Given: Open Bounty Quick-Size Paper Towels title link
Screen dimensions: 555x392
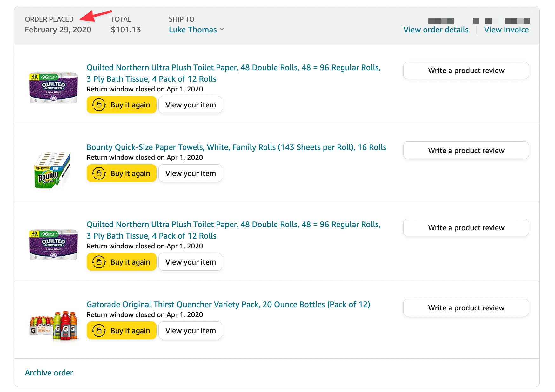Looking at the screenshot, I should tap(236, 147).
